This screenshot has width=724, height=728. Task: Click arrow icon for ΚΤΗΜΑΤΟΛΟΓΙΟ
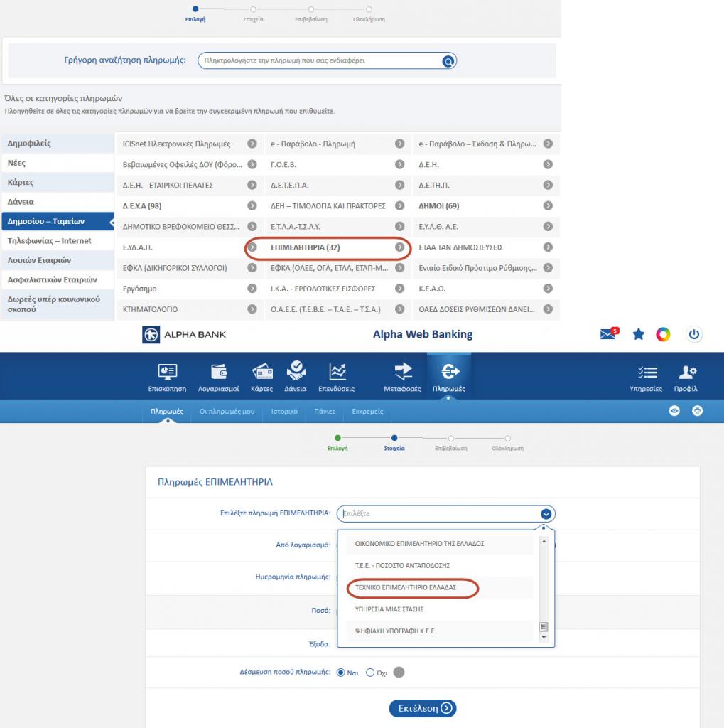coord(252,309)
